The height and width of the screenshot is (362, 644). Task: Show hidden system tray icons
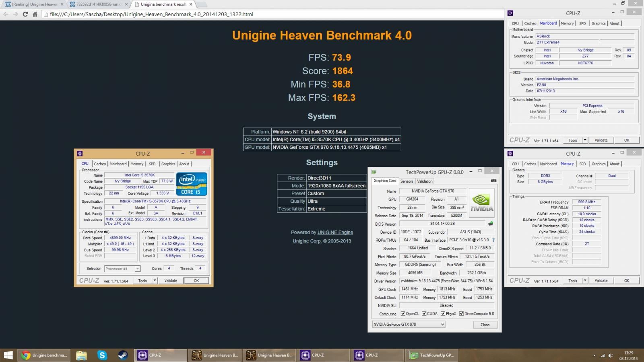pos(594,356)
